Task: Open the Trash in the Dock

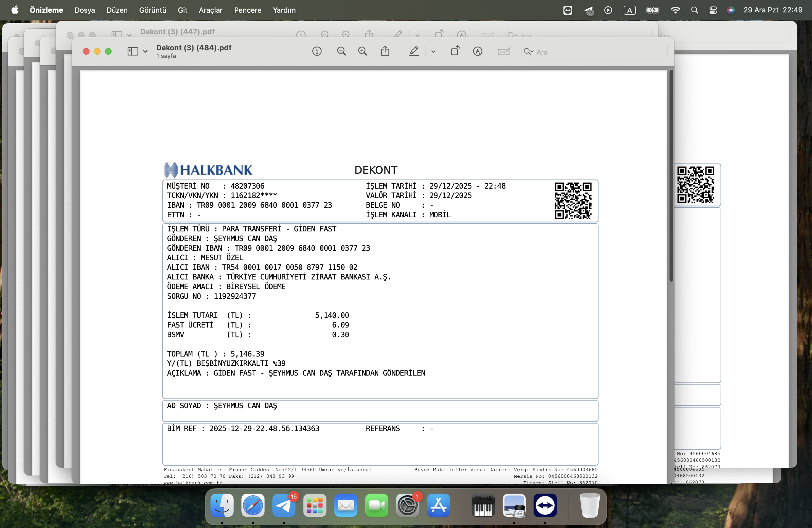Action: tap(590, 505)
